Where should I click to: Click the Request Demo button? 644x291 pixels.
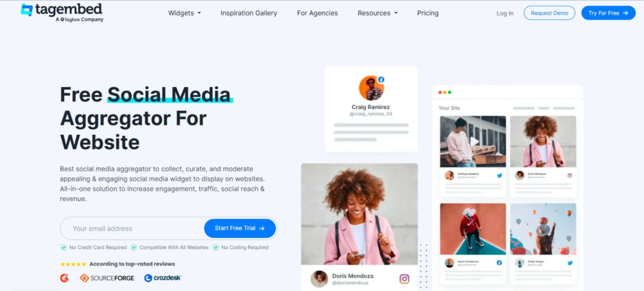coord(550,13)
